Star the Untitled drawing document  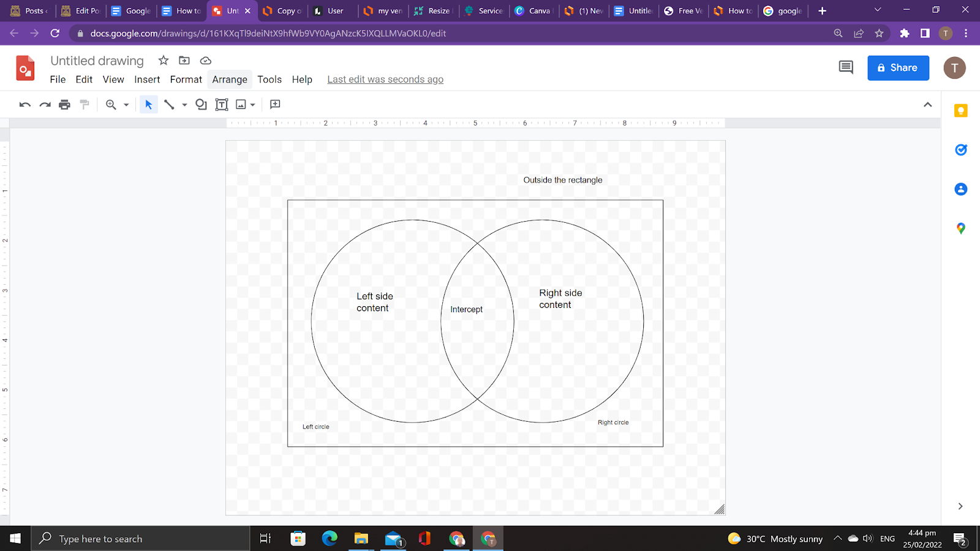point(163,61)
